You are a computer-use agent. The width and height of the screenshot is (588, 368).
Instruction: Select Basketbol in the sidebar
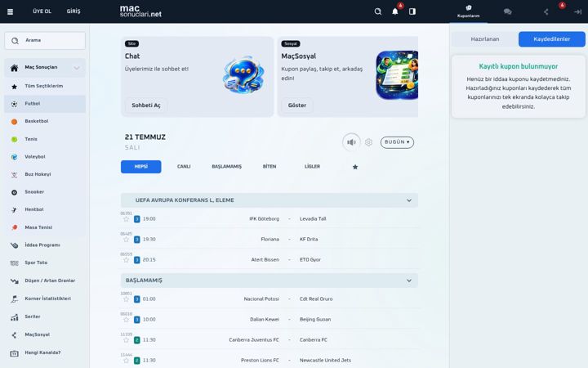(45, 122)
